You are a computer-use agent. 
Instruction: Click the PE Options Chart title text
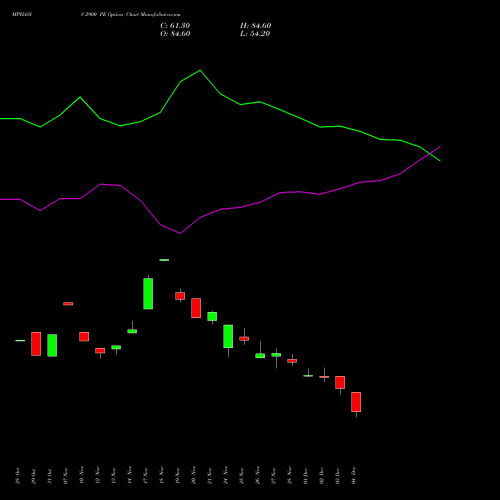(x=130, y=15)
